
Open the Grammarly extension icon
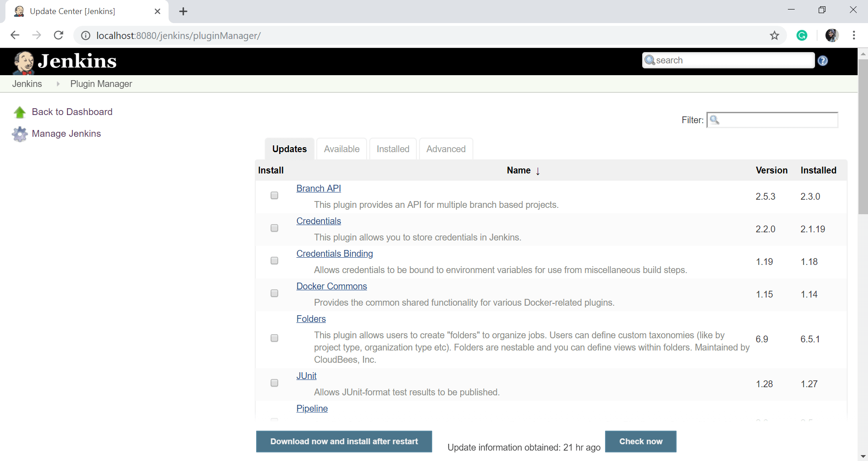point(802,35)
